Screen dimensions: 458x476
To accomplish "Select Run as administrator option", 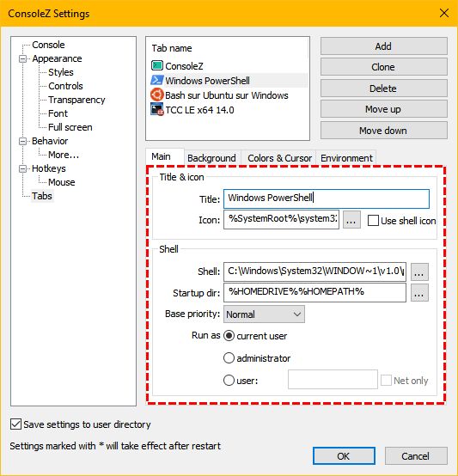I will [x=229, y=358].
